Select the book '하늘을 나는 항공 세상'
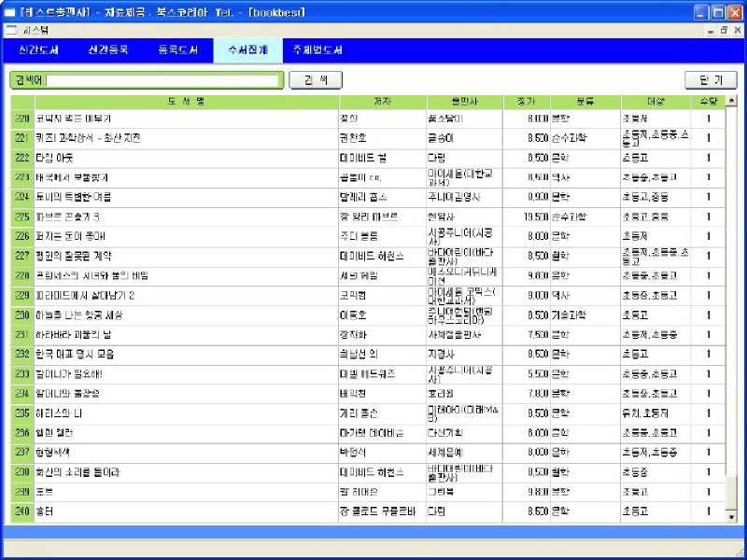747x560 pixels. point(186,315)
